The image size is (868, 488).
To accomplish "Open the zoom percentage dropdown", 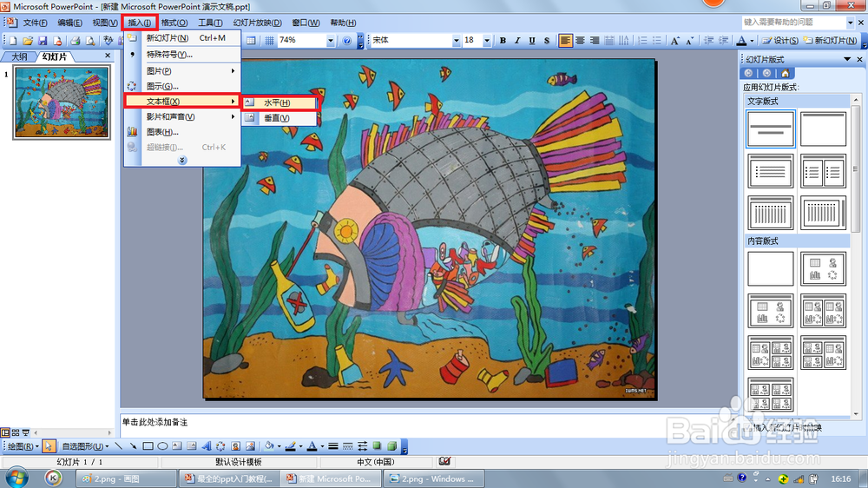I will point(331,41).
